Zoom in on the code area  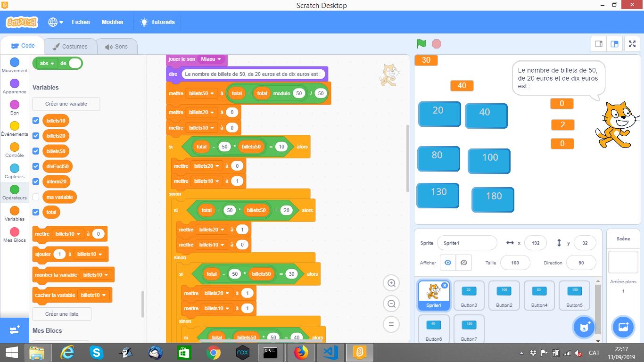tap(391, 283)
